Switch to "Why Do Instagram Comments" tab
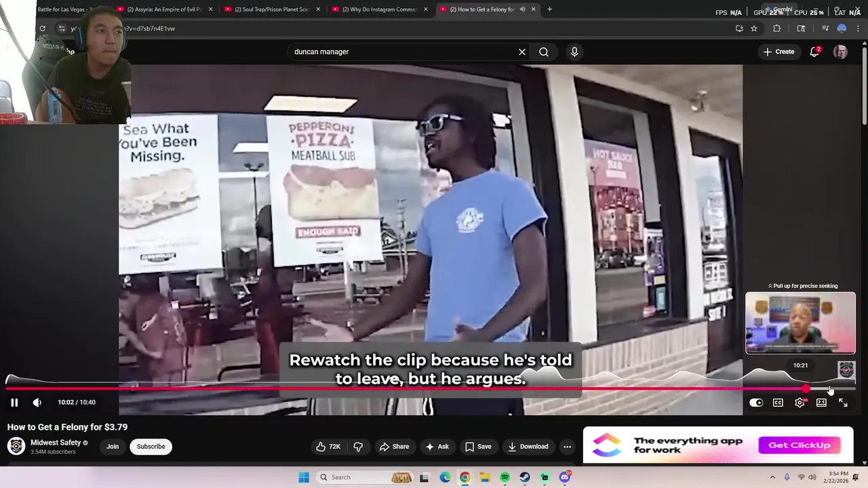This screenshot has width=868, height=488. [380, 9]
